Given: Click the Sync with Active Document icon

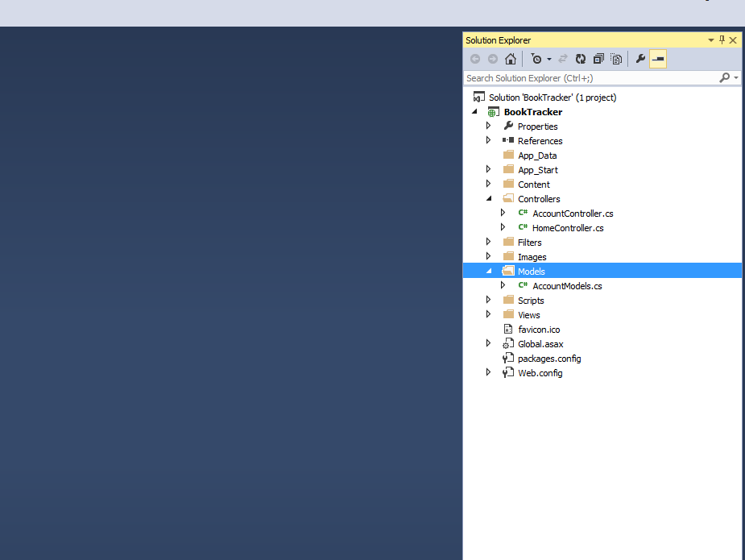Looking at the screenshot, I should coord(562,59).
